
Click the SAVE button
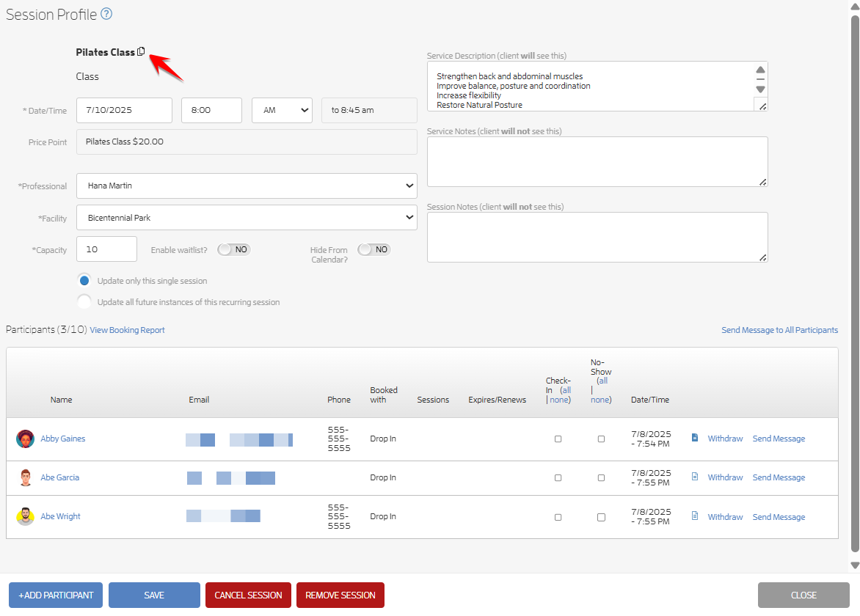point(154,595)
